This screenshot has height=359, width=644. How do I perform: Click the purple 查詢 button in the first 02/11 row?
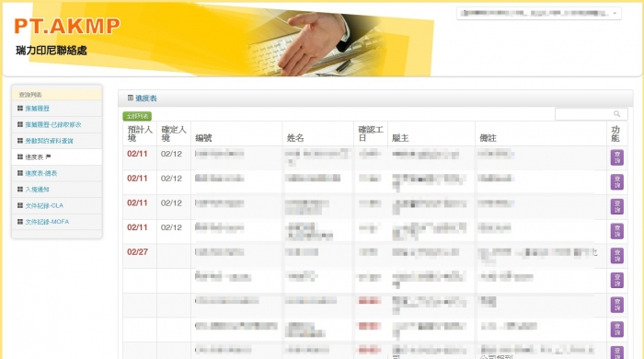click(x=617, y=157)
